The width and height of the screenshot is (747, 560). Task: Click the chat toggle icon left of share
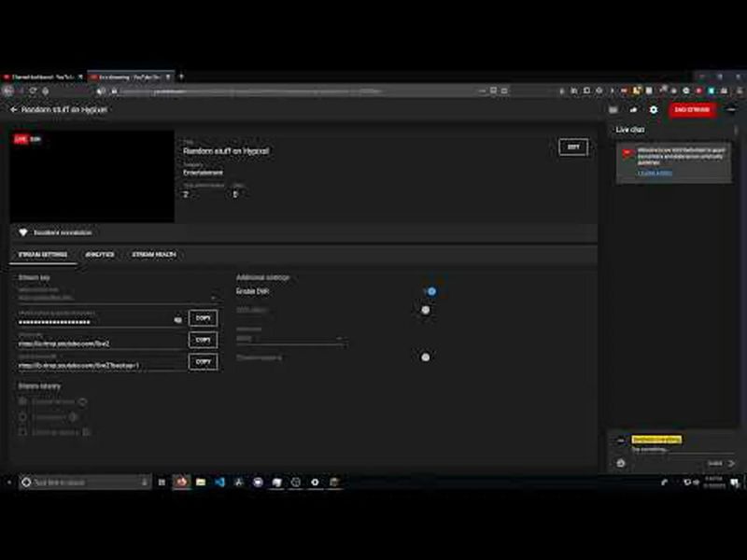point(613,109)
